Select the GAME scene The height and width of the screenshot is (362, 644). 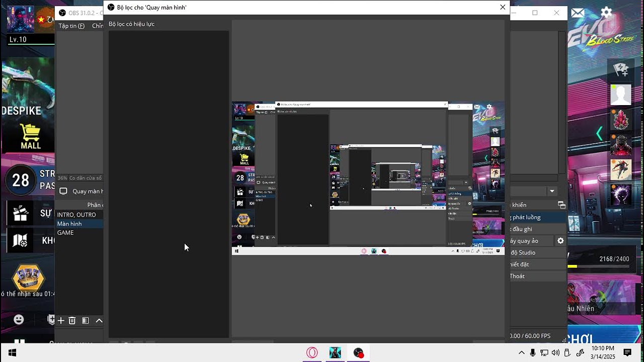(79, 233)
